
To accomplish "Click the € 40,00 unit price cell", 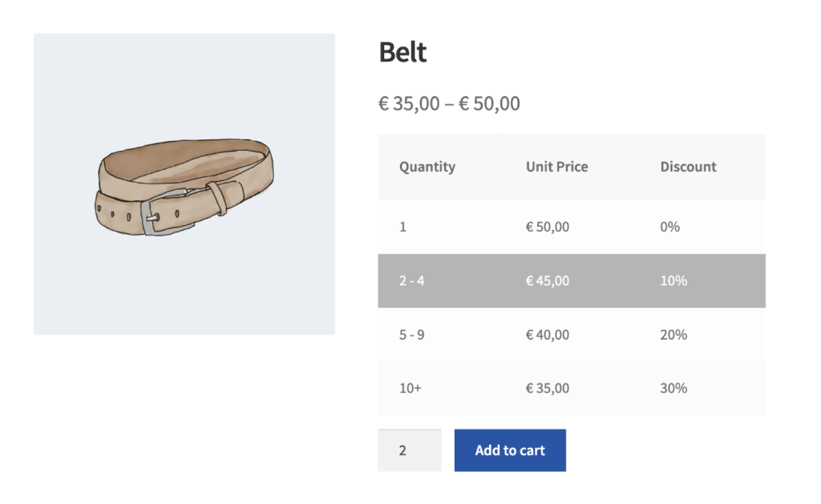I will point(547,334).
